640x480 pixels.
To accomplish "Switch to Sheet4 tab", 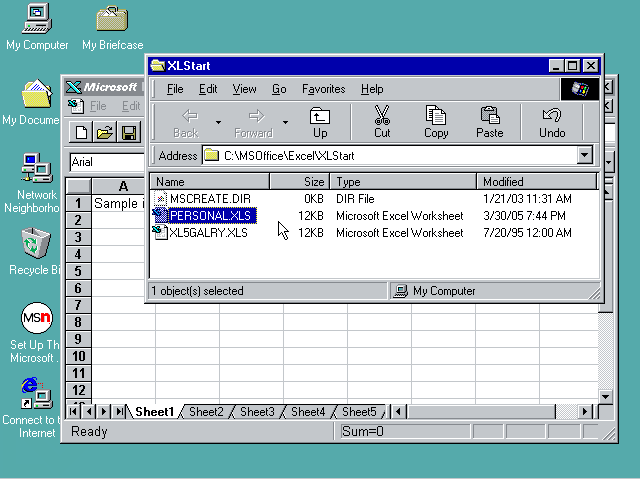I will [308, 412].
